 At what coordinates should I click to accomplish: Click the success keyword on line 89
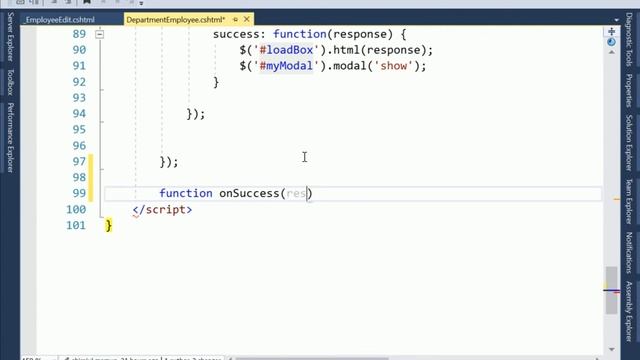coord(236,34)
